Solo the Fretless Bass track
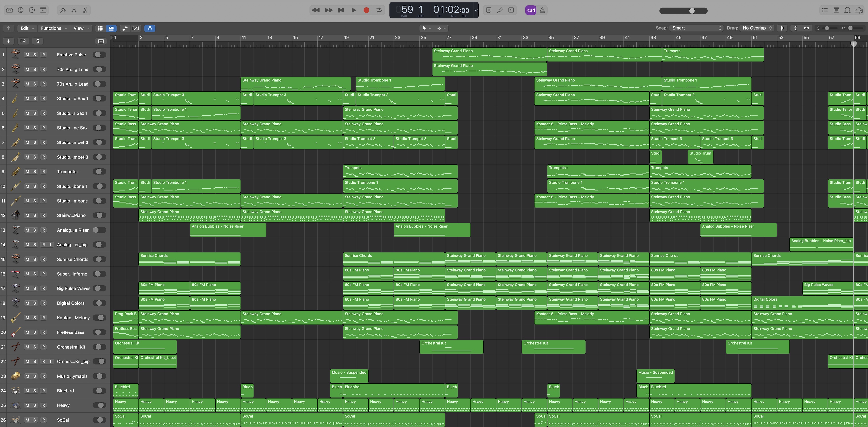Viewport: 868px width, 427px height. pyautogui.click(x=34, y=332)
